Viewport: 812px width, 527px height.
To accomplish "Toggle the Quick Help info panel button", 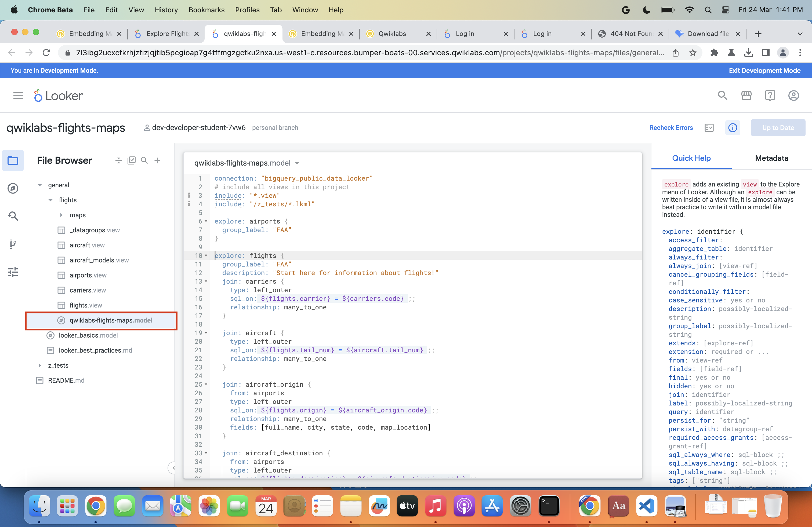I will click(x=733, y=127).
